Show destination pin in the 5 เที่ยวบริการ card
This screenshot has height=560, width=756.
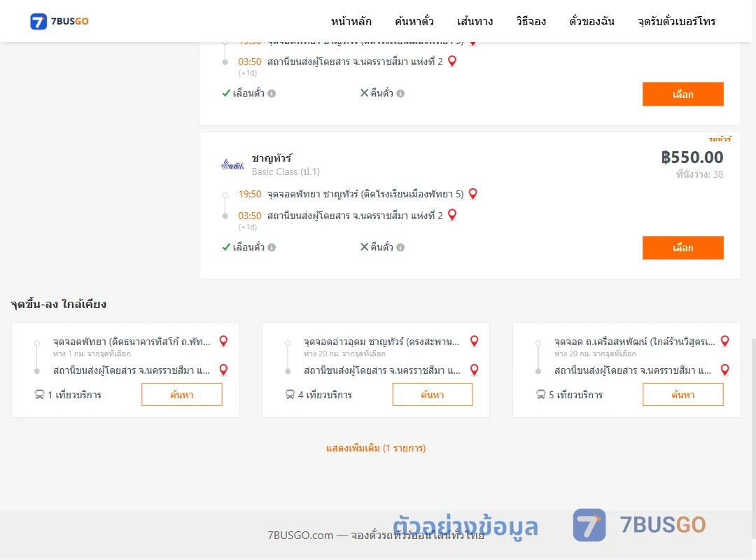[724, 370]
